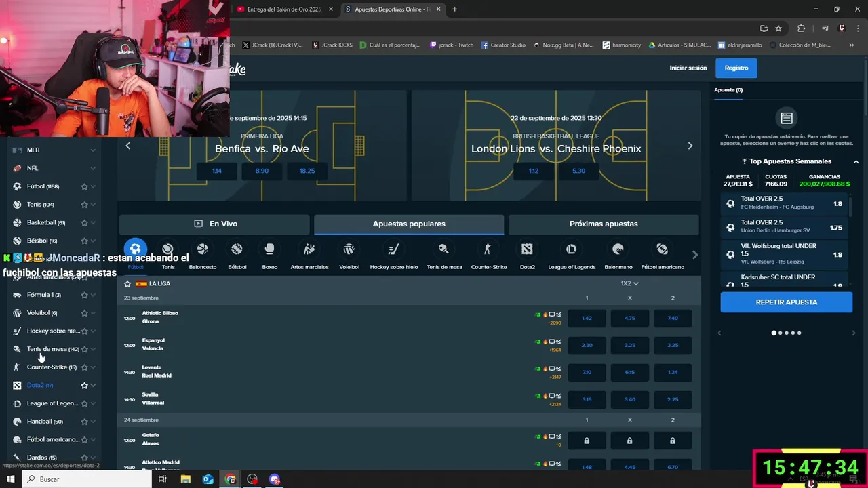The width and height of the screenshot is (868, 488).
Task: Switch to the En Vivo tab
Action: pyautogui.click(x=214, y=224)
